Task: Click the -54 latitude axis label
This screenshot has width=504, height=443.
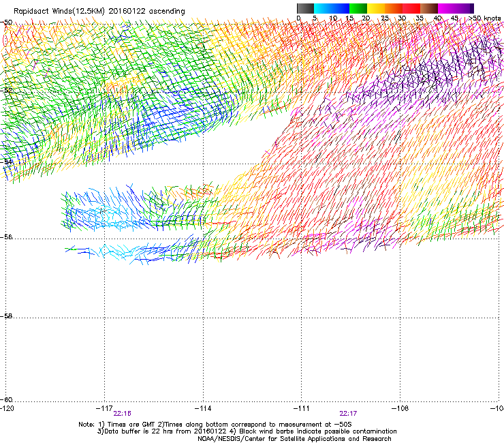Action: pyautogui.click(x=6, y=162)
